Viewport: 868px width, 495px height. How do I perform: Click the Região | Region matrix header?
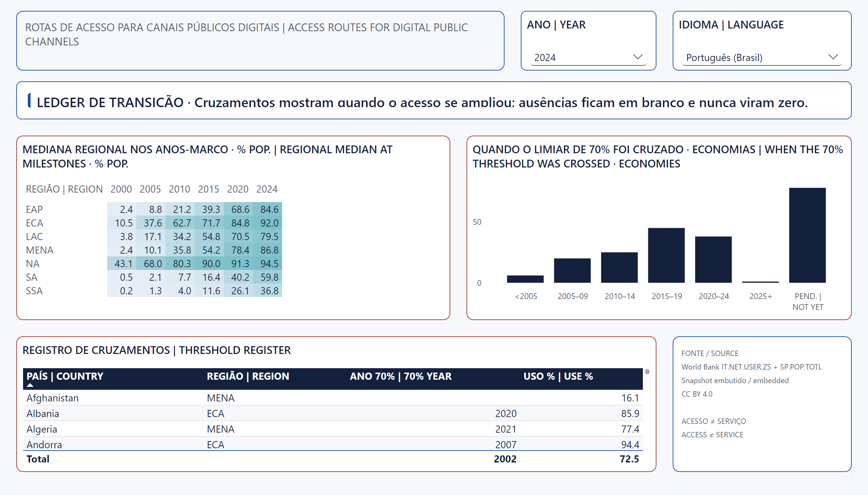tap(64, 189)
